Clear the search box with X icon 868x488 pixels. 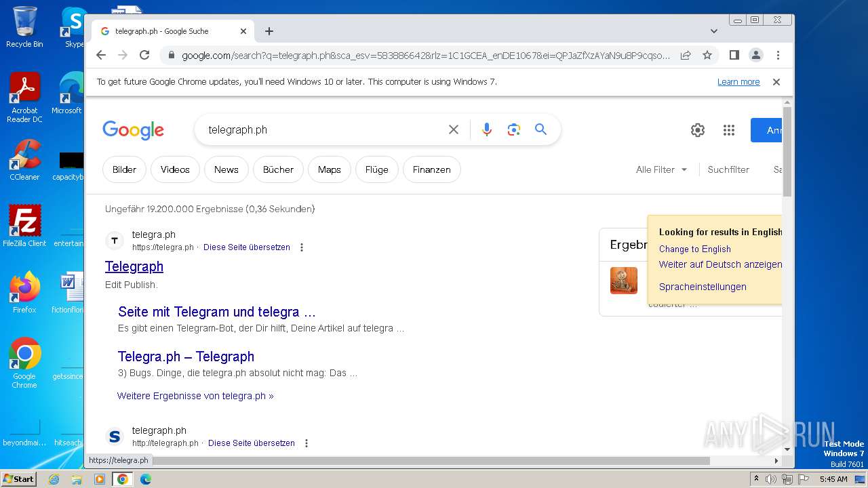click(x=454, y=129)
